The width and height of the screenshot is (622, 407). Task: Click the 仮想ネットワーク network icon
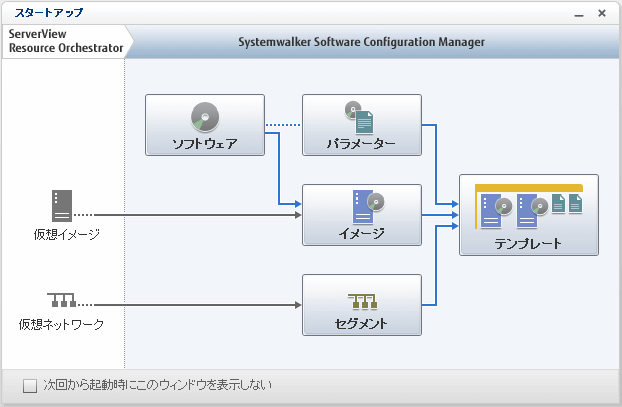(x=61, y=300)
